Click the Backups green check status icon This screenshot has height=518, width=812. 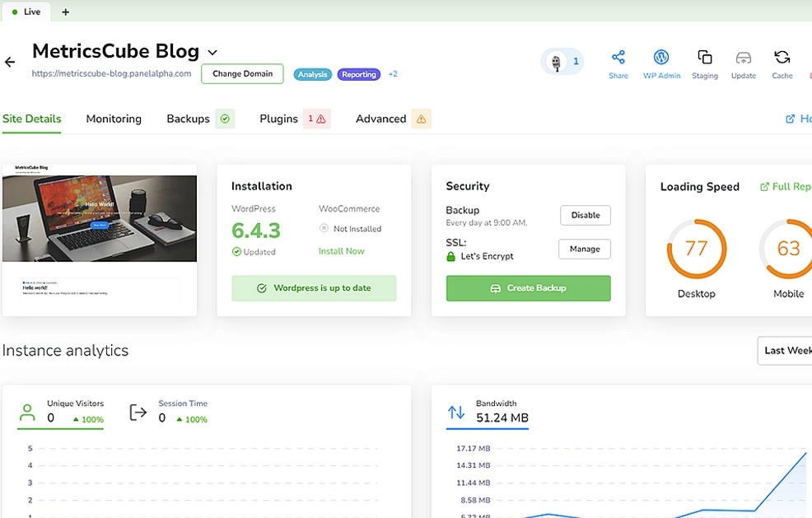click(225, 119)
